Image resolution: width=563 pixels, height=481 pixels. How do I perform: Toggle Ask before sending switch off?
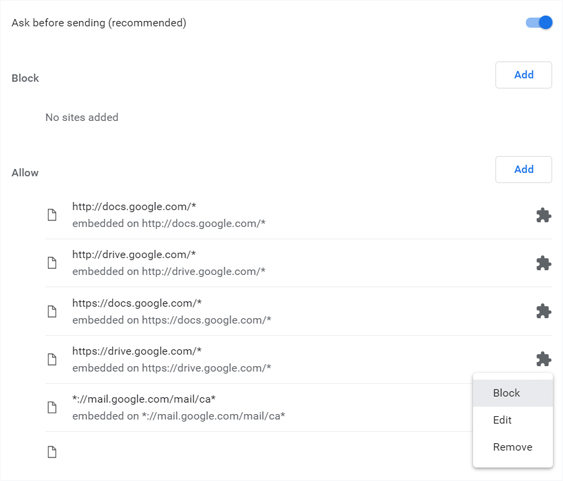[x=539, y=23]
